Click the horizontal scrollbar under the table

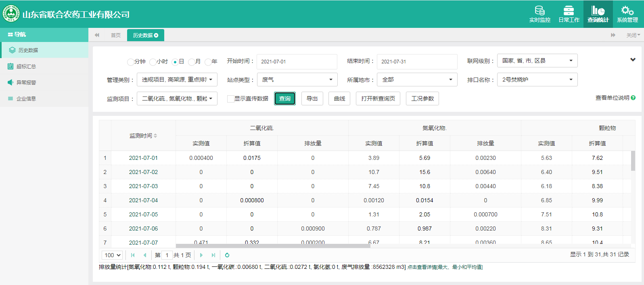click(273, 245)
